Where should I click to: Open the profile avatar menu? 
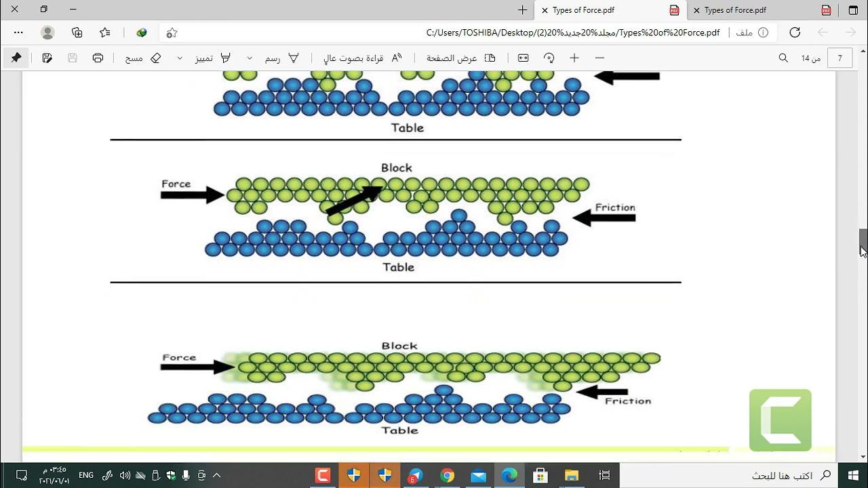point(47,33)
